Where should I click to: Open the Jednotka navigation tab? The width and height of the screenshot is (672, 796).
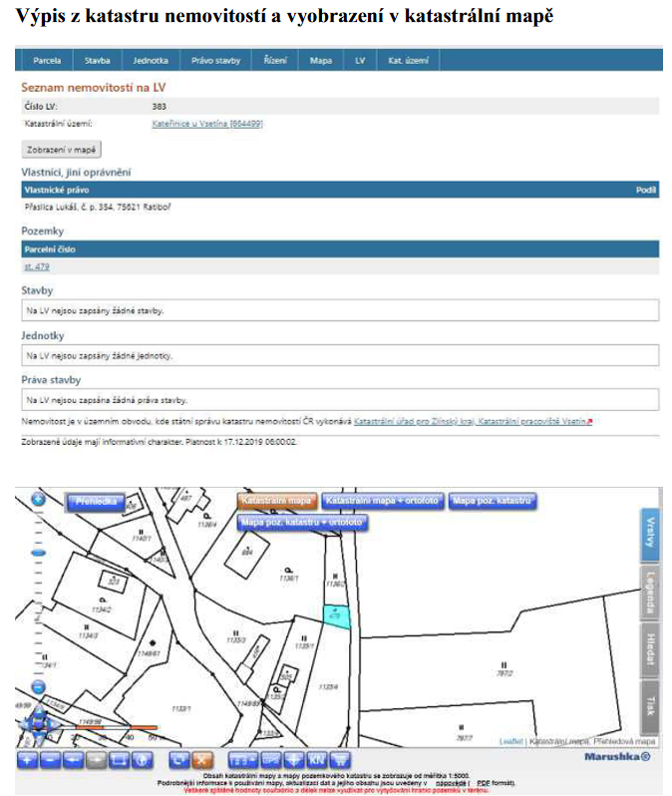click(x=151, y=61)
